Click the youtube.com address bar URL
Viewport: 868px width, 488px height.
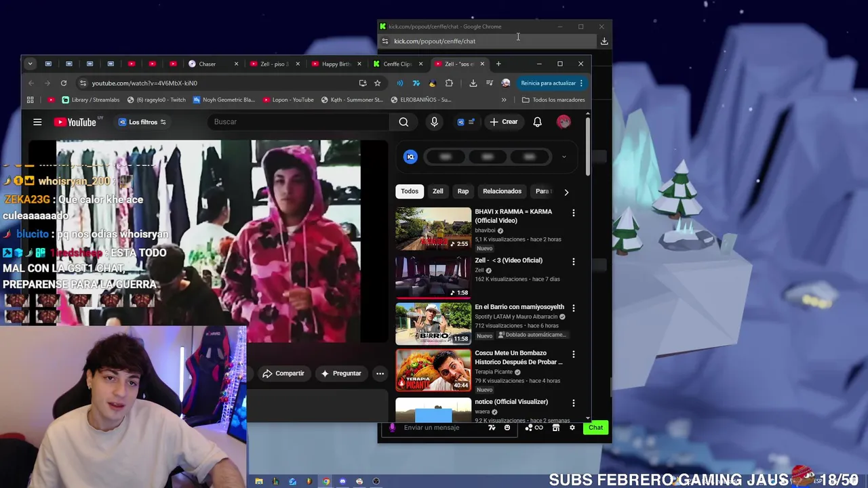pos(144,83)
